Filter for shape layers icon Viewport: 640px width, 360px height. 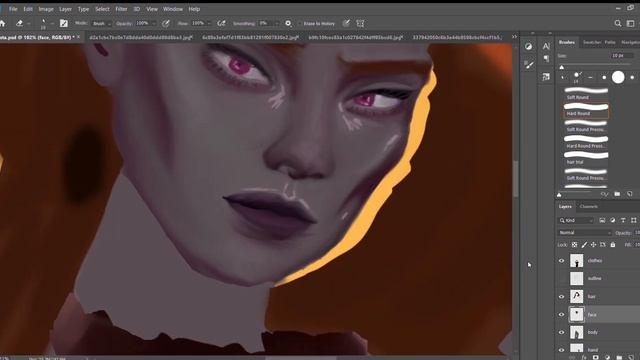click(x=633, y=220)
